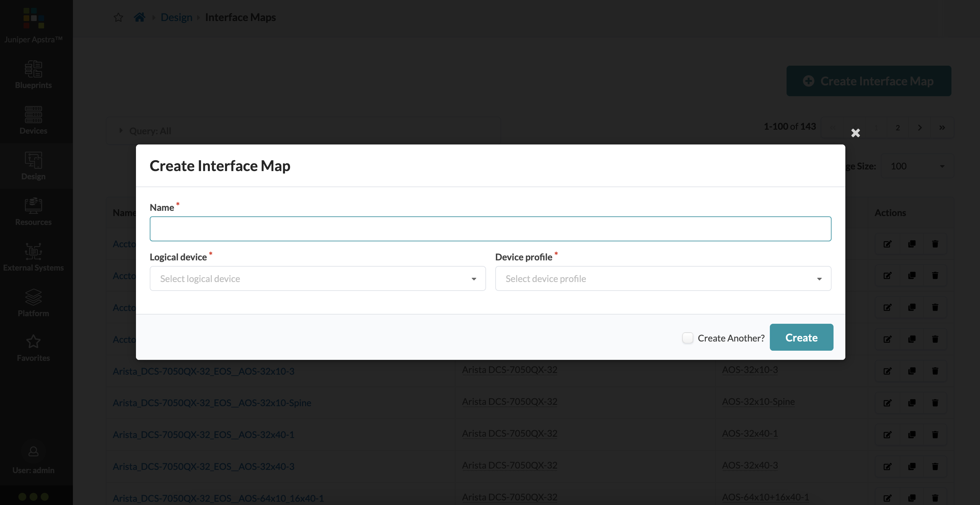Open the Select device profile dropdown
The width and height of the screenshot is (980, 505).
[x=663, y=278]
